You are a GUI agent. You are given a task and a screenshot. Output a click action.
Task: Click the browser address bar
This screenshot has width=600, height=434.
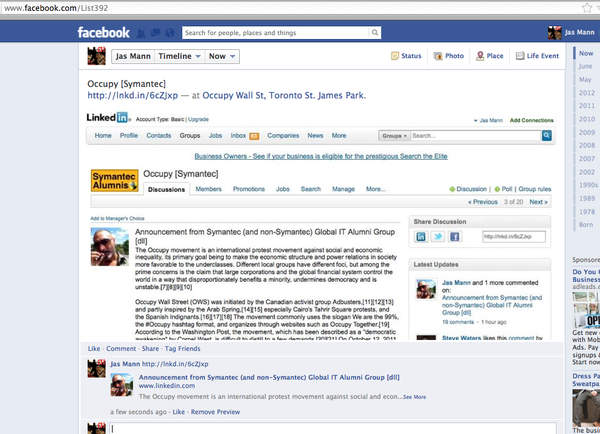point(291,8)
